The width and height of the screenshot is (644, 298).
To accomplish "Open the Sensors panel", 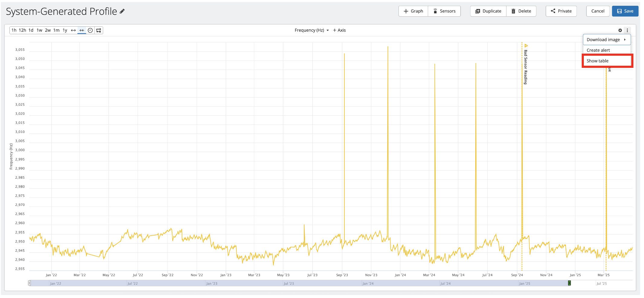I will [444, 11].
